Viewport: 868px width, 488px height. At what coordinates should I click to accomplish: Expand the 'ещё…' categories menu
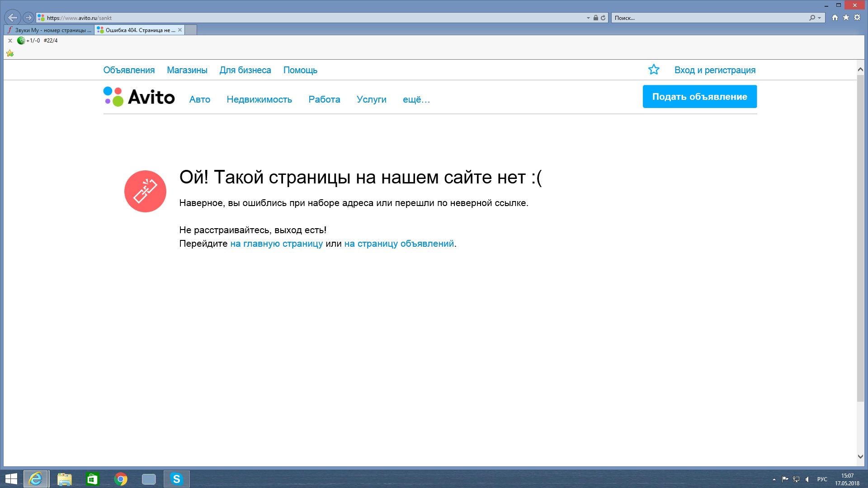[416, 99]
